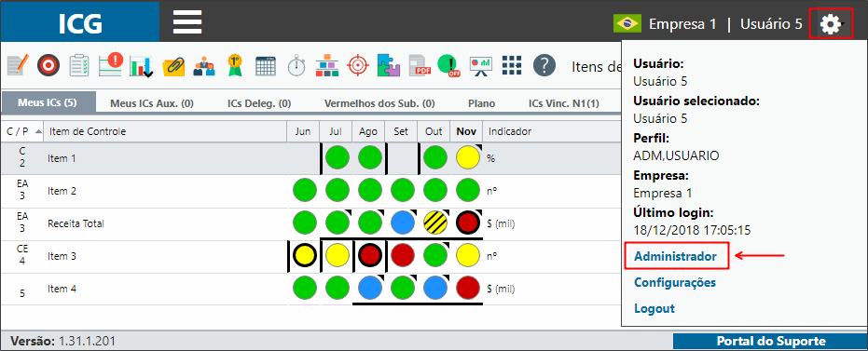
Task: Open the help question mark icon
Action: coord(544,66)
